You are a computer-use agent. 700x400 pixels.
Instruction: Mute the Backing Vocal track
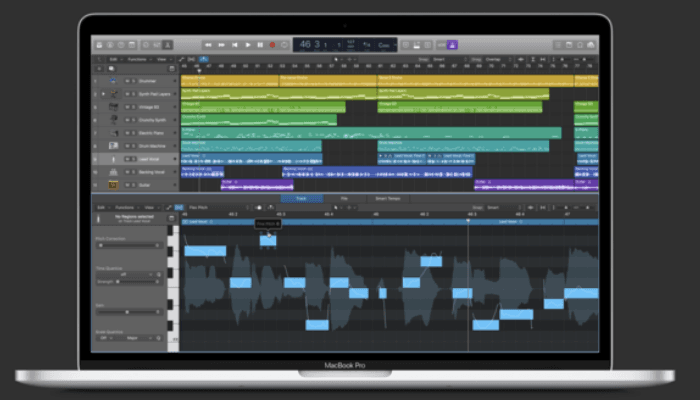tap(129, 172)
